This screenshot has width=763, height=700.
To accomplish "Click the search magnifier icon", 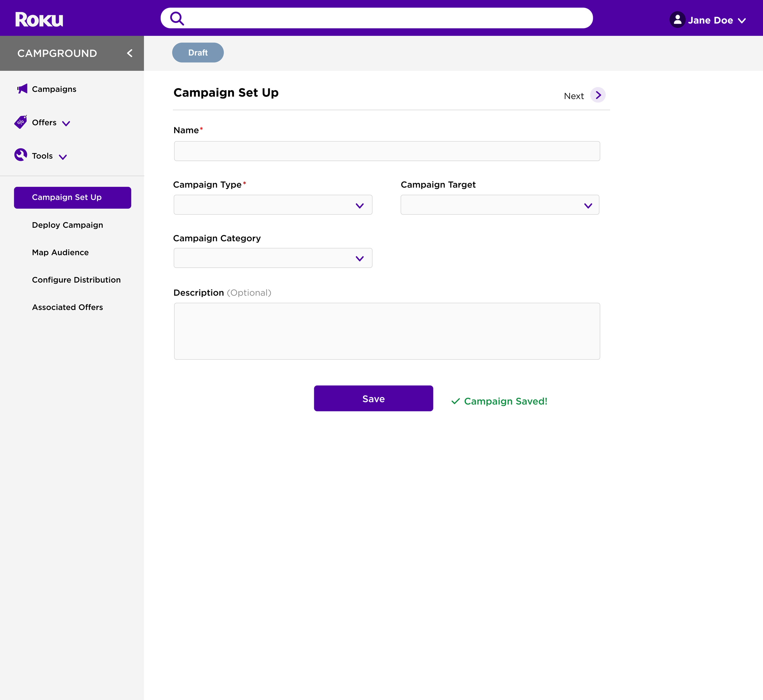I will pos(177,18).
